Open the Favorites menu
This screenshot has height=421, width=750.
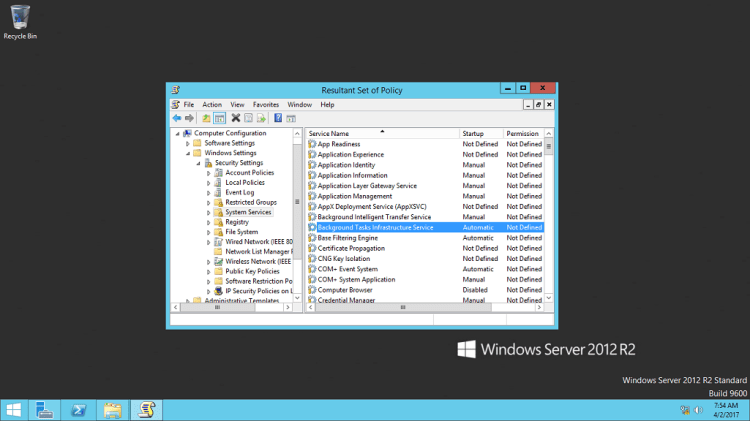pyautogui.click(x=266, y=104)
